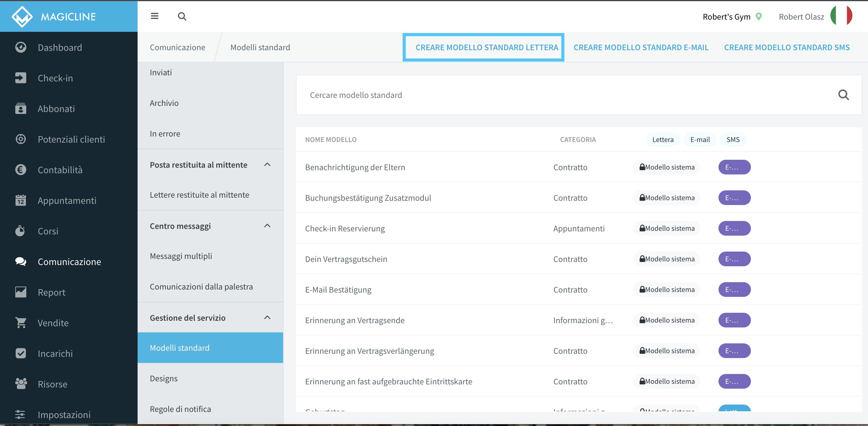
Task: Toggle the Lettera filter chip
Action: [663, 140]
